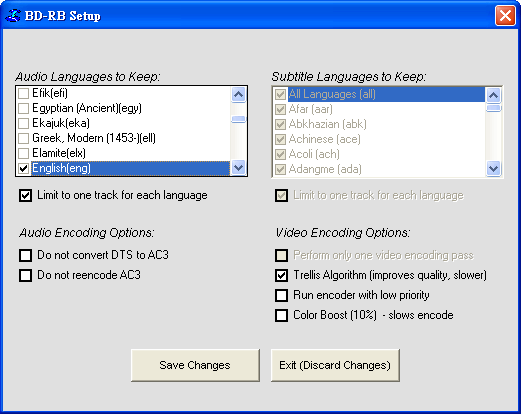Close the BD-RB Setup window
Screen dimensions: 521x414
tap(505, 16)
